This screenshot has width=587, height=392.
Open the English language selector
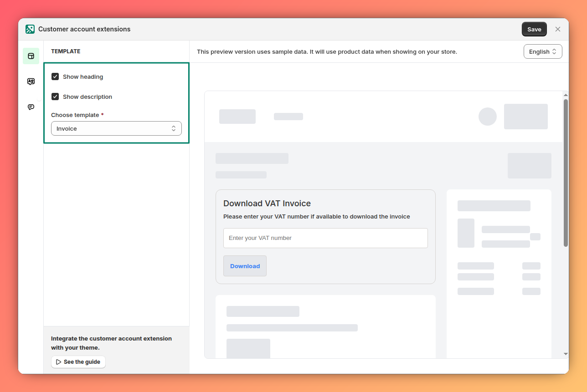pos(542,51)
